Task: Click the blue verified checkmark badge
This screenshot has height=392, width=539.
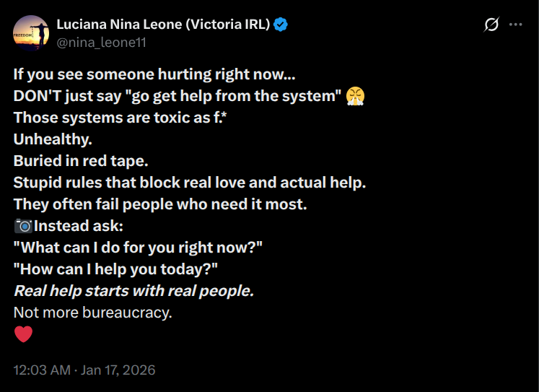Action: tap(281, 25)
